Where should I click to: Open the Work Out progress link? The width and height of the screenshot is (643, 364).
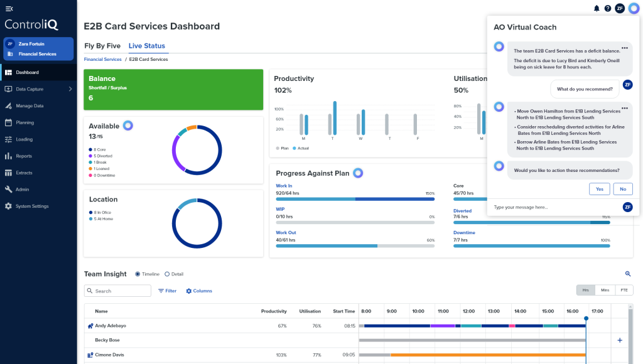tap(286, 232)
